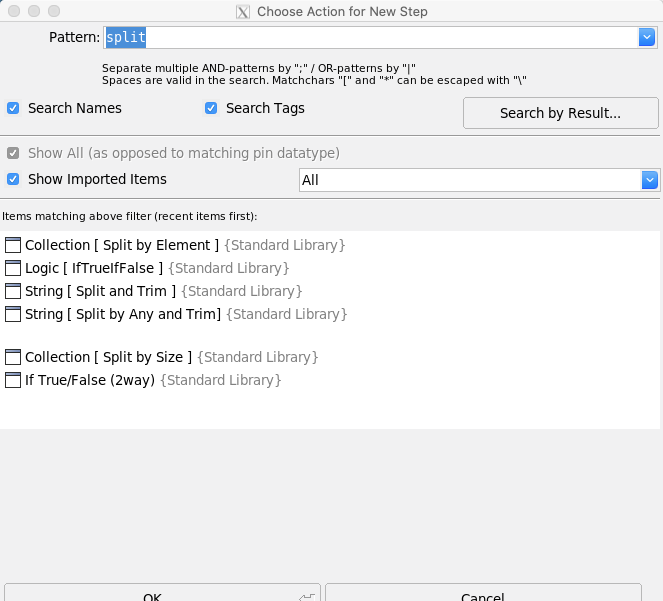663x601 pixels.
Task: Click the X11 icon in the title bar
Action: coord(242,12)
